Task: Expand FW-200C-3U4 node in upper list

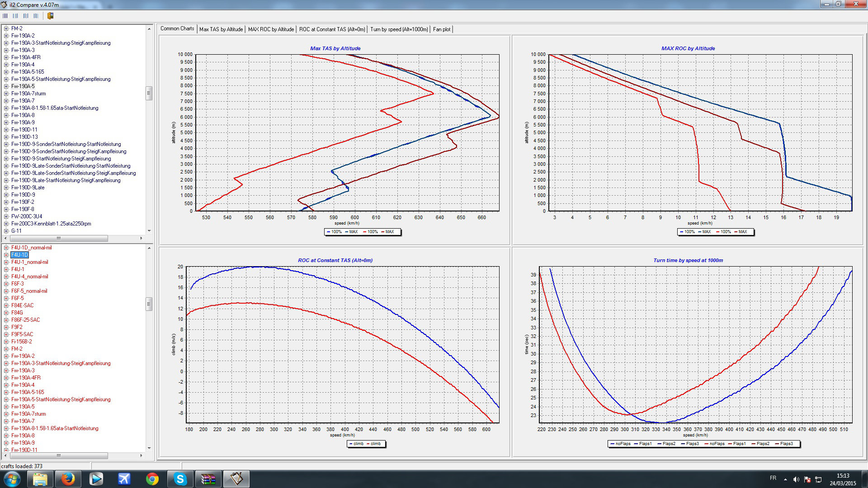Action: click(6, 216)
